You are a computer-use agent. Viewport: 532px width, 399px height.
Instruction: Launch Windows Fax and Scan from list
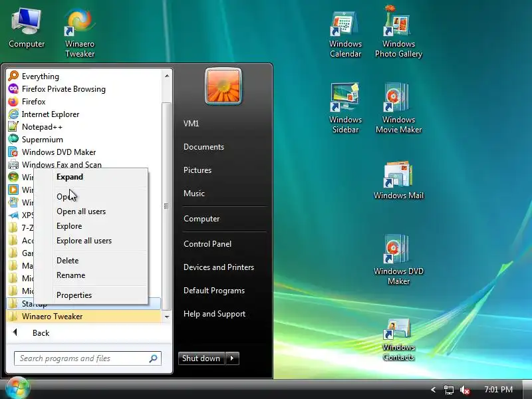(x=84, y=164)
